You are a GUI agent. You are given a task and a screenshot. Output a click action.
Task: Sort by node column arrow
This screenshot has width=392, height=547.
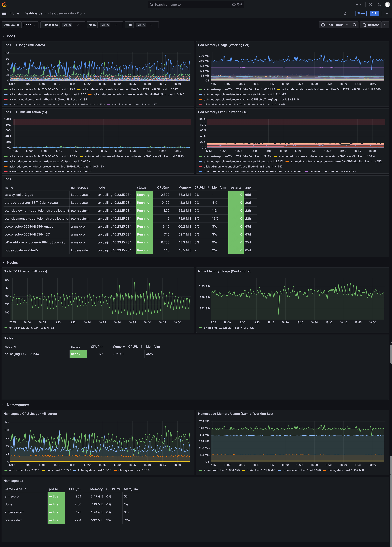click(x=15, y=347)
